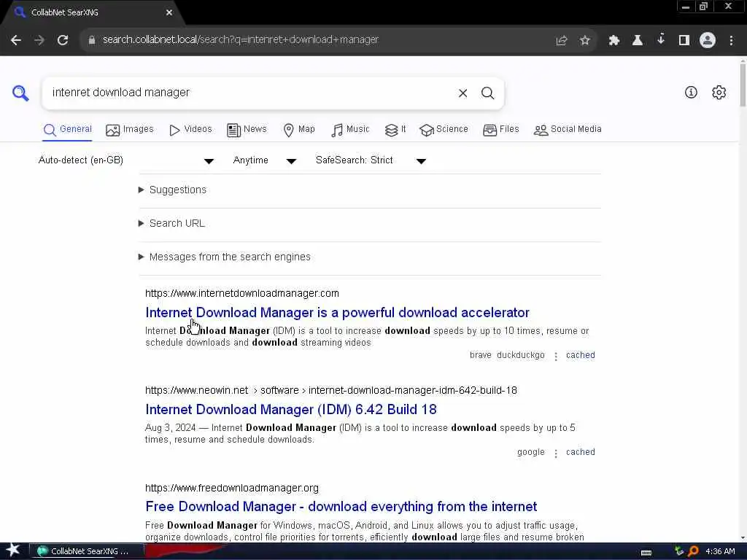Reload the current search page

(63, 40)
